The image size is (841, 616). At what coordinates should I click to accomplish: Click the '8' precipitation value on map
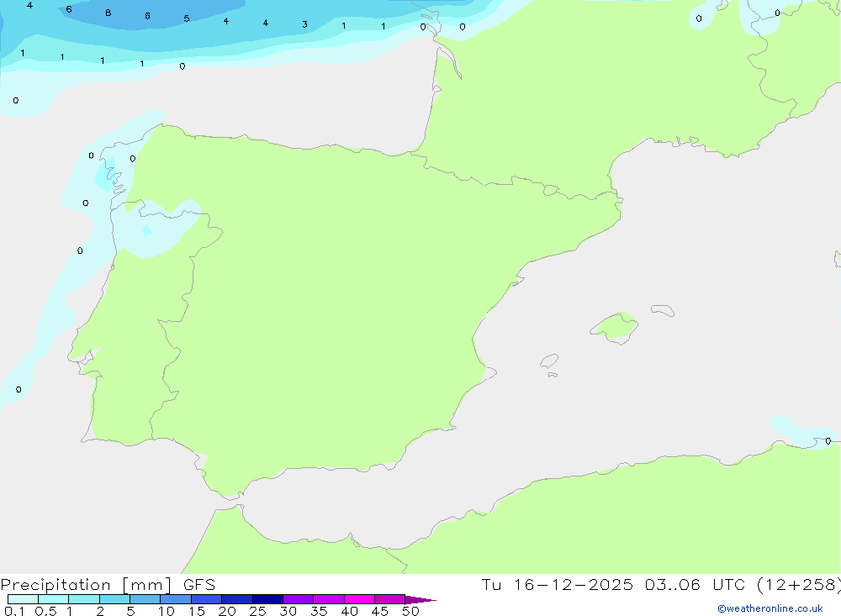(108, 13)
